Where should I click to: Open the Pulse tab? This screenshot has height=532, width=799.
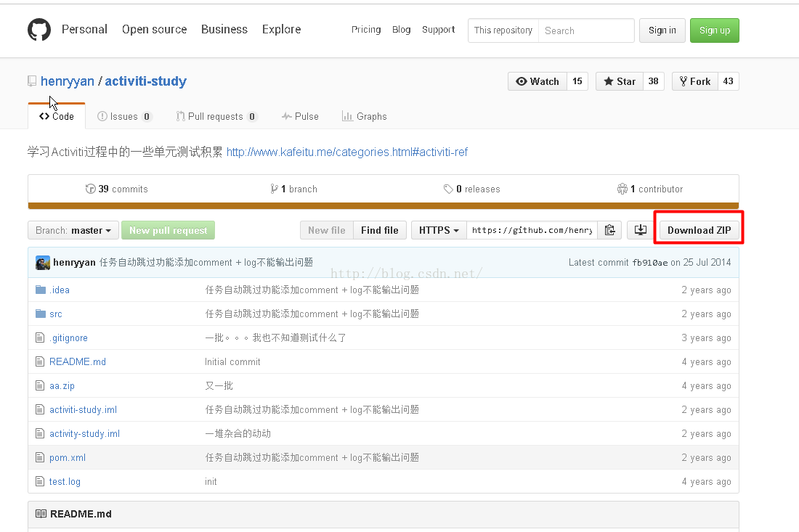300,117
